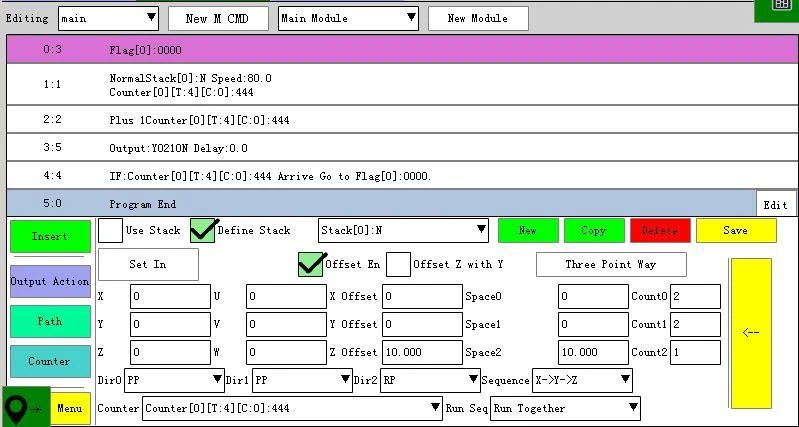The width and height of the screenshot is (799, 427).
Task: Click the New M CMD button
Action: 218,19
